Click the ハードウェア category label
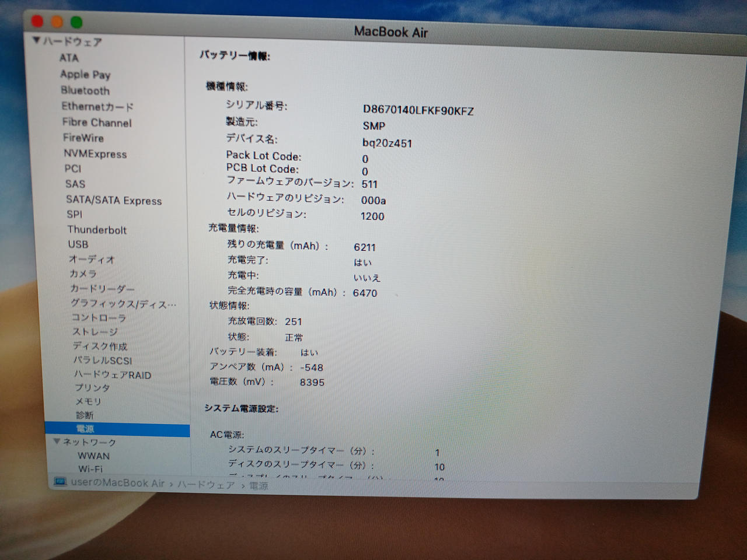The height and width of the screenshot is (560, 747). click(72, 41)
